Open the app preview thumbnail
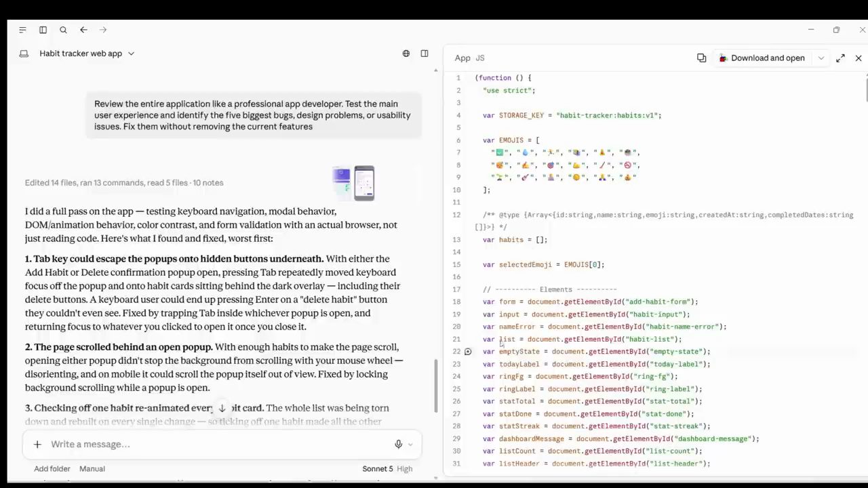The image size is (868, 488). (x=353, y=183)
